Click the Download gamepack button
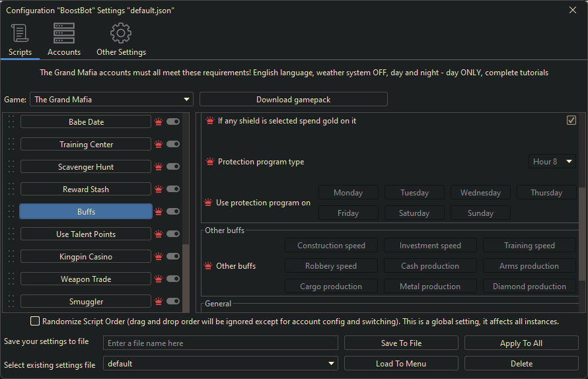Screen dimensions: 588x379 point(293,100)
